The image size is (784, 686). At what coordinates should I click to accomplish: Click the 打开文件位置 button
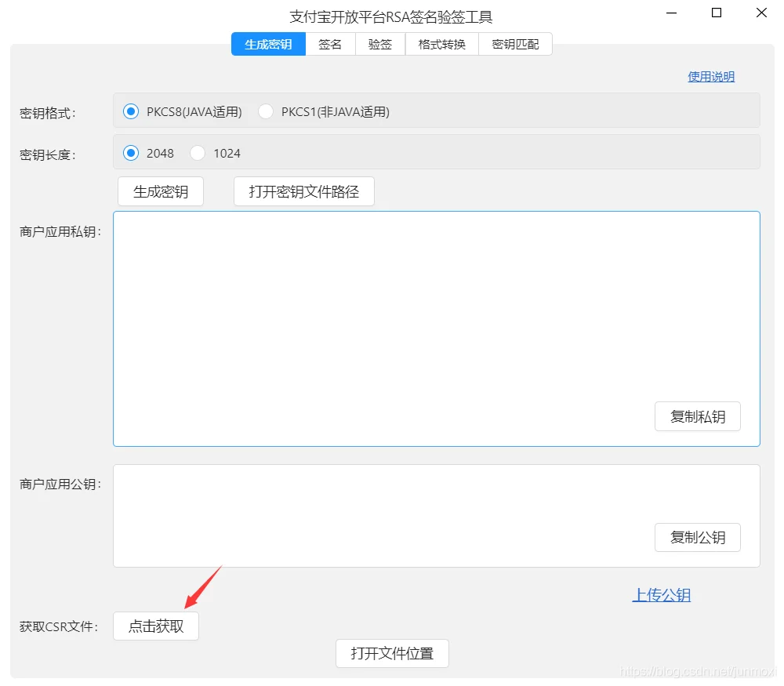coord(392,653)
